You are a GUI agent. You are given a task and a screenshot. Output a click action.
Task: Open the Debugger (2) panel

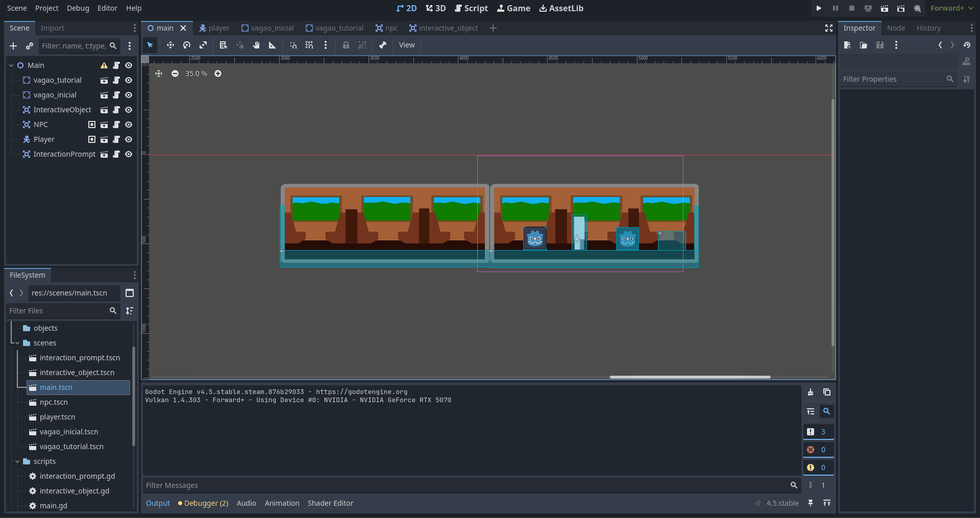pos(203,503)
